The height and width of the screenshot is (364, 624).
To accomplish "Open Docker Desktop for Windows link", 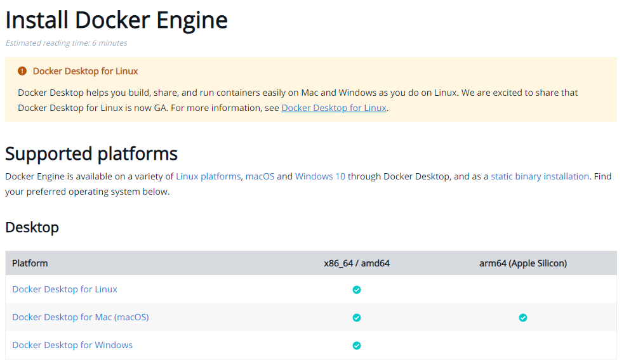I will [72, 345].
